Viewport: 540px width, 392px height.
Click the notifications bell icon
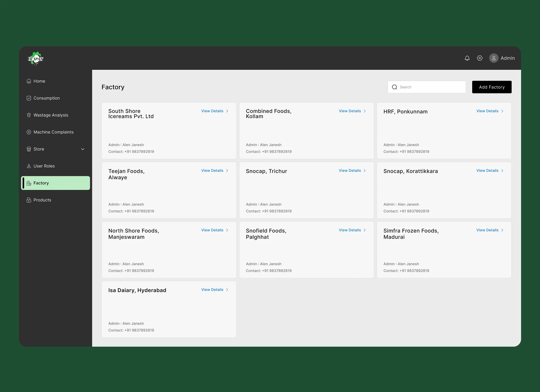click(x=467, y=58)
